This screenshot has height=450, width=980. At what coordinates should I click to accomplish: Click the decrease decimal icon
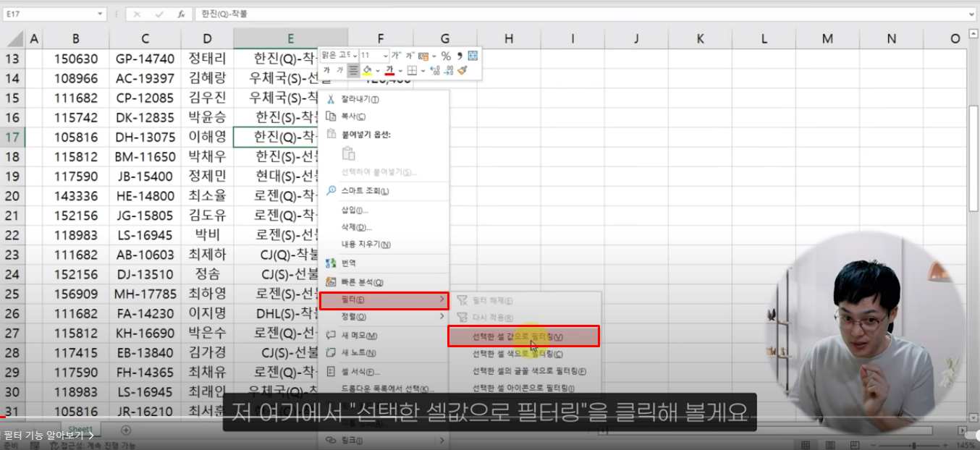click(449, 70)
